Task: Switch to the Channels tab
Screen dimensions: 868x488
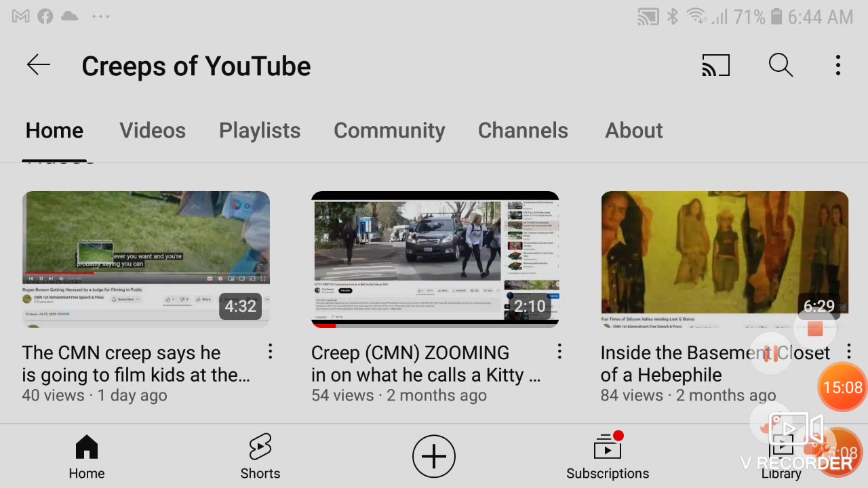Action: [x=523, y=130]
